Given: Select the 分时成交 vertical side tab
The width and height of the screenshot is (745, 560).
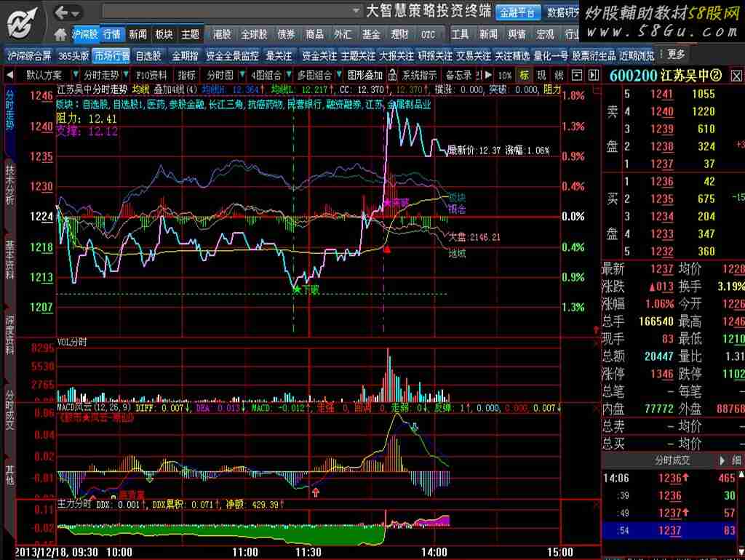Looking at the screenshot, I should pyautogui.click(x=10, y=409).
